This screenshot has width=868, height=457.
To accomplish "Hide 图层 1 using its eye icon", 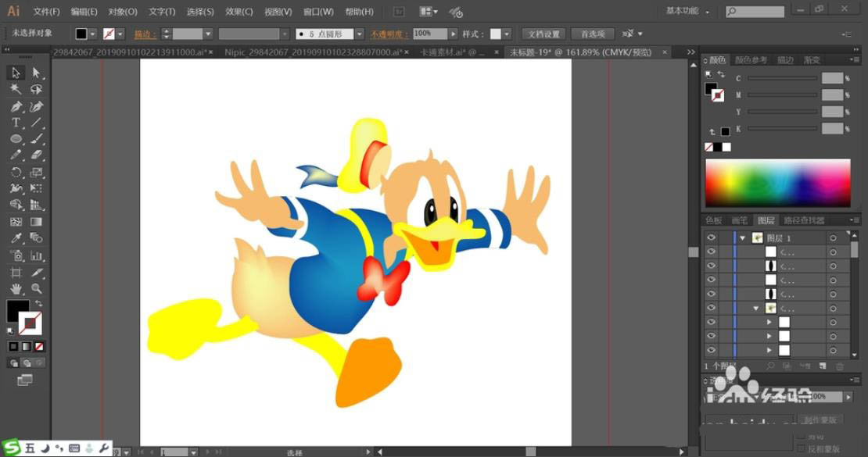I will coord(712,237).
